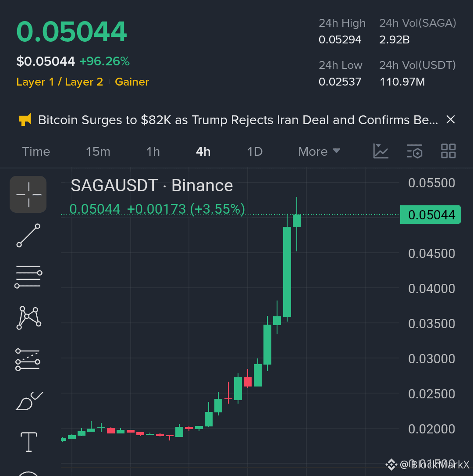Select the XABCD pattern tool
Viewport: 473px width, 476px height.
pos(28,318)
